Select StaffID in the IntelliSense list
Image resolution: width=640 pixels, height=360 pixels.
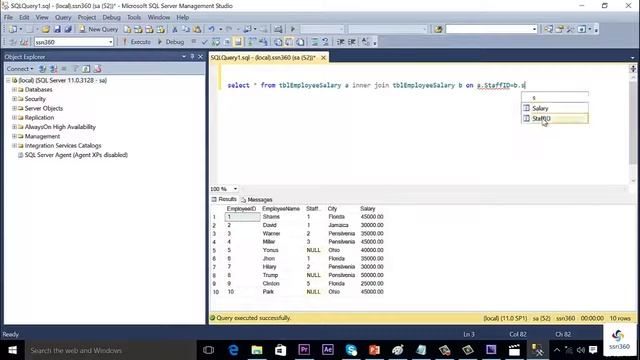(x=555, y=118)
